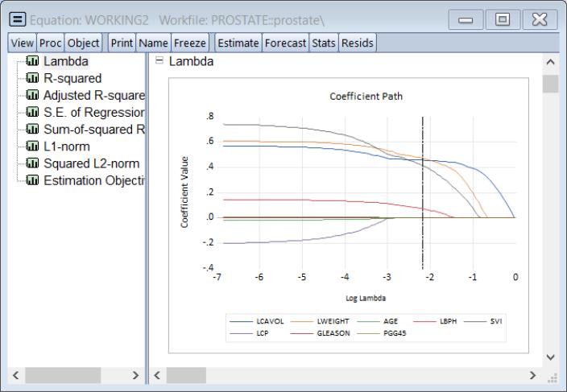This screenshot has height=392, width=567.
Task: Click the Adjusted R-squared graph icon
Action: pyautogui.click(x=35, y=95)
